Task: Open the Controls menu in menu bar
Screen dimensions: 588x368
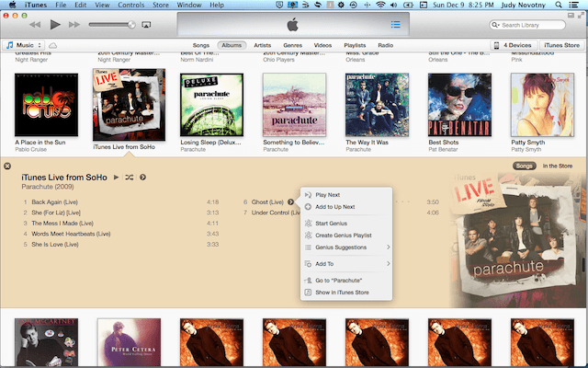Action: point(130,5)
